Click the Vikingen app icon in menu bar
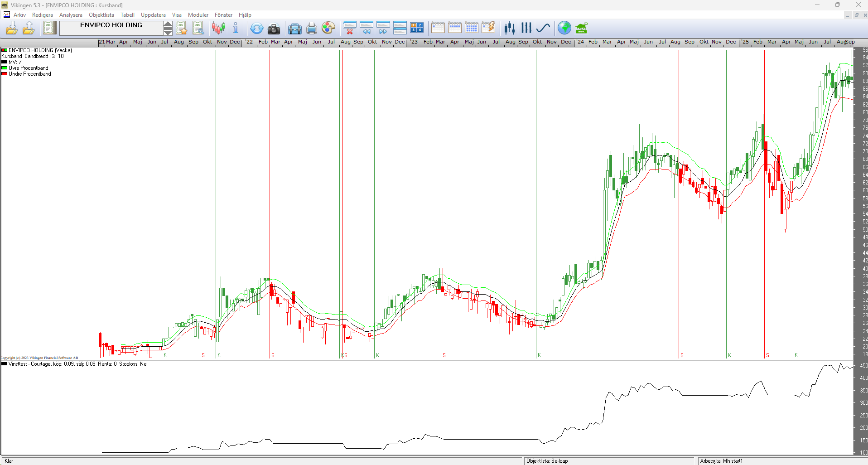 click(x=7, y=15)
